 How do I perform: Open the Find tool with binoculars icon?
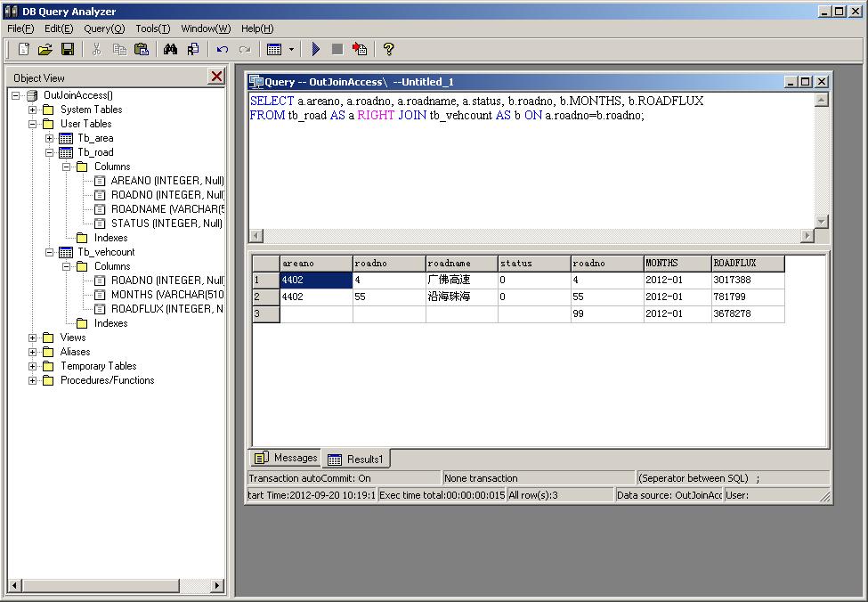[x=168, y=49]
